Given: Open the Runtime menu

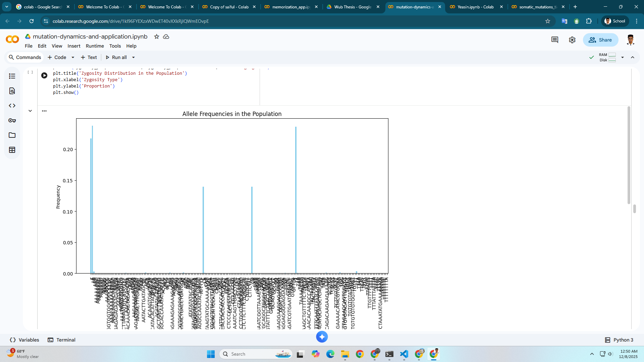Looking at the screenshot, I should pyautogui.click(x=95, y=46).
